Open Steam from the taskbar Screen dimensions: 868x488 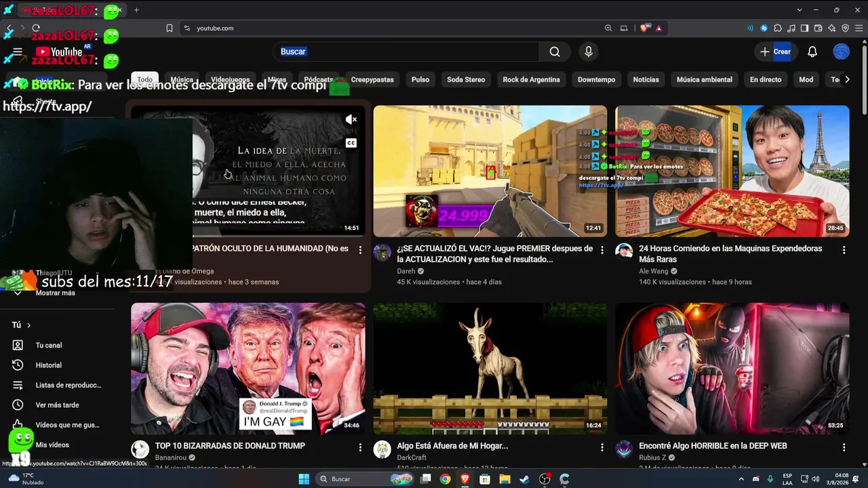click(525, 479)
